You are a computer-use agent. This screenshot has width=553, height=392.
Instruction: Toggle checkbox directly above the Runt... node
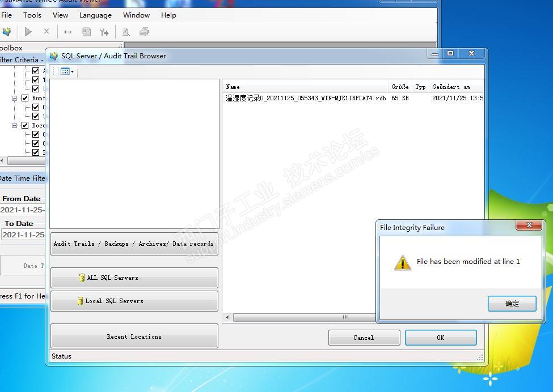(36, 89)
